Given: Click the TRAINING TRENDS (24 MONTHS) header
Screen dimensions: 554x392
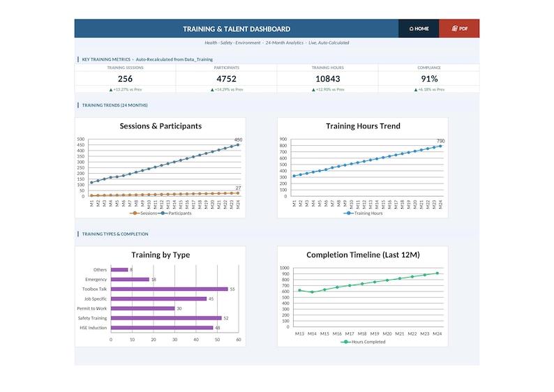Looking at the screenshot, I should pos(115,105).
